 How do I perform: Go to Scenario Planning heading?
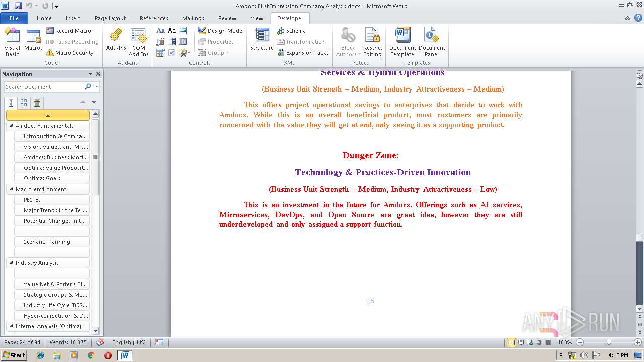pyautogui.click(x=52, y=242)
